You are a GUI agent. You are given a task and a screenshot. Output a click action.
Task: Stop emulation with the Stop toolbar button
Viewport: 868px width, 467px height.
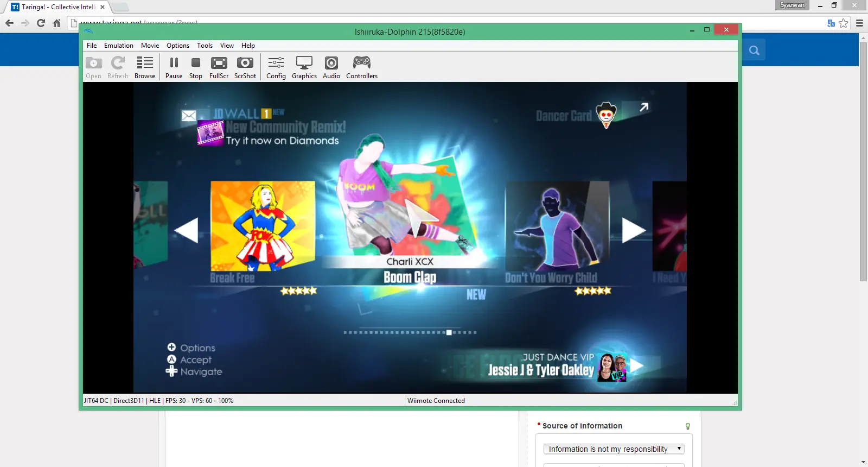pos(196,68)
